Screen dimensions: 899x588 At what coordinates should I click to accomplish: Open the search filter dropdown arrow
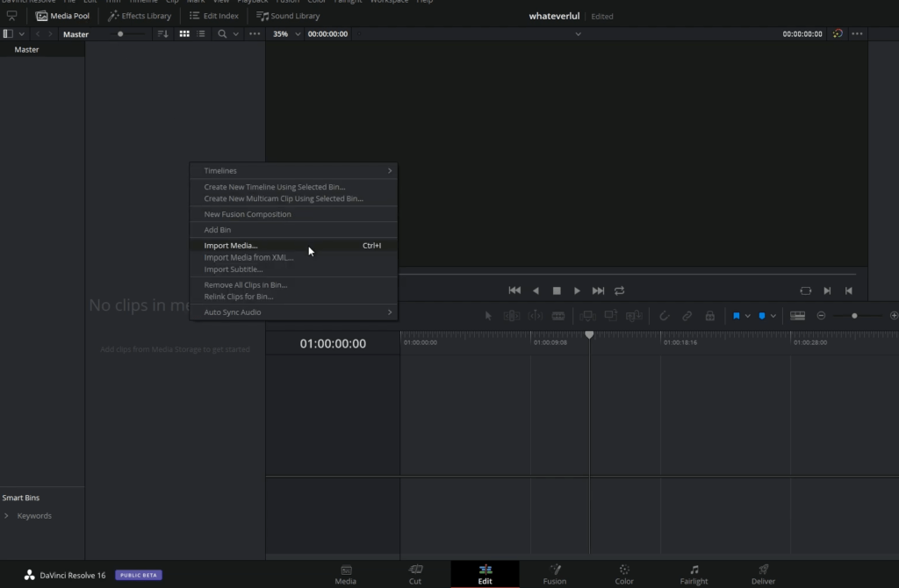(x=235, y=34)
